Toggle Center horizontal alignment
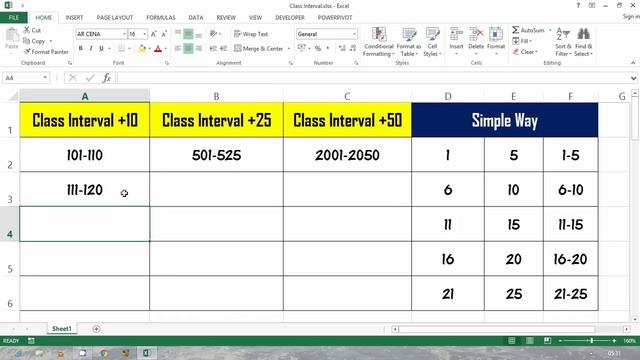Viewport: 640px width, 360px height. coord(188,49)
